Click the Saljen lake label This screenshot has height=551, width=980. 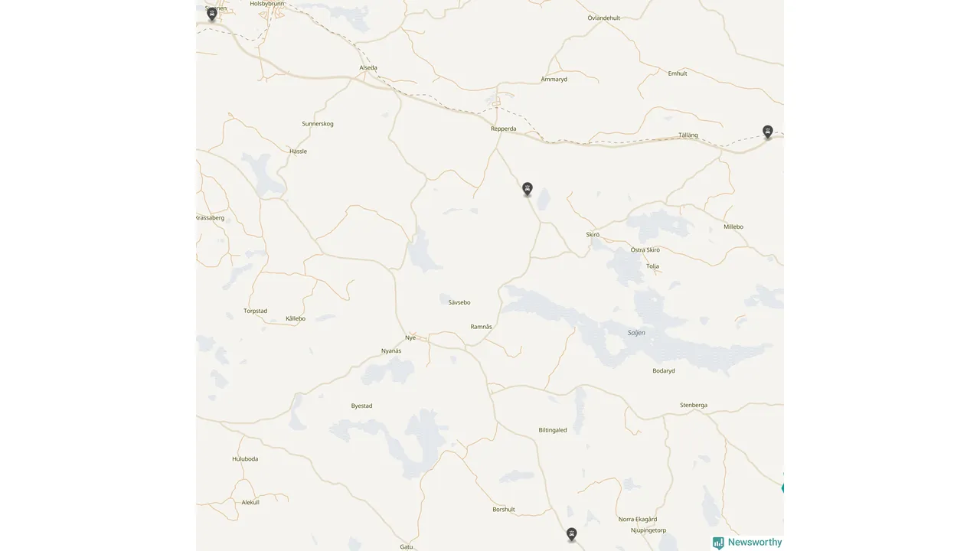636,333
